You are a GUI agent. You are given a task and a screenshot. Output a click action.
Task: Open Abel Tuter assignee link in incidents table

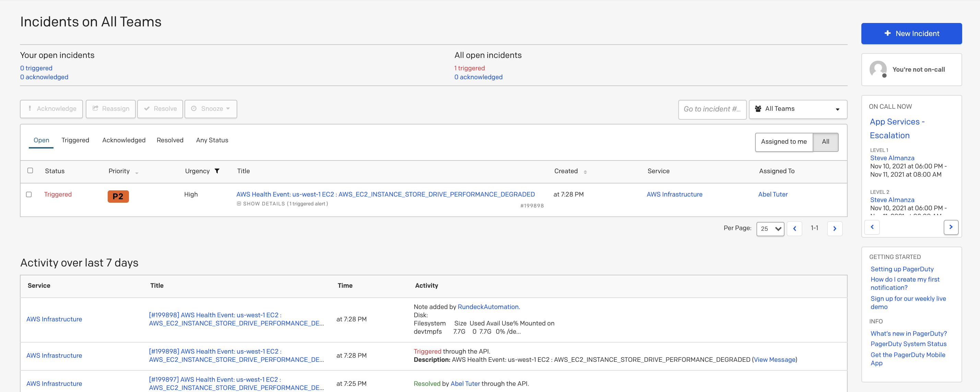point(773,194)
